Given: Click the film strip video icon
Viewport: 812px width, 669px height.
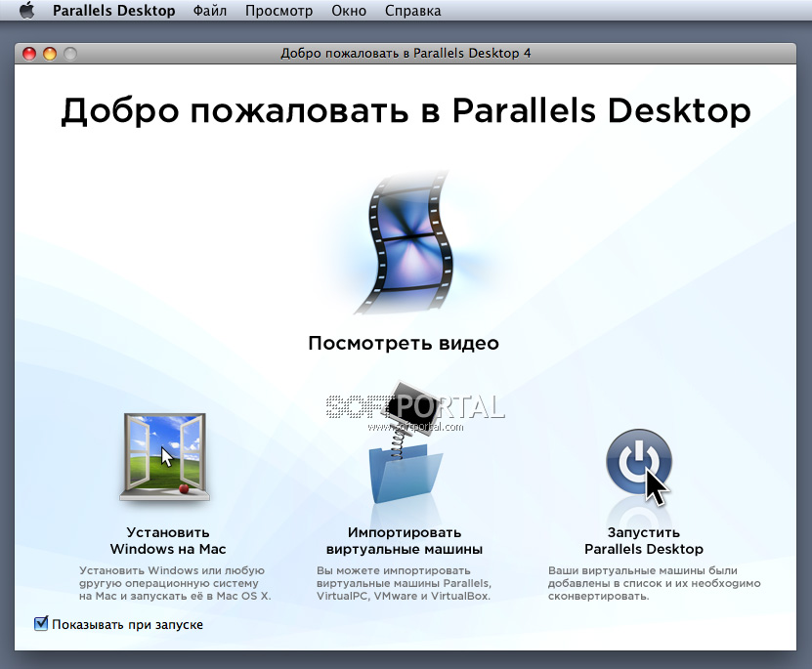Looking at the screenshot, I should click(x=406, y=242).
